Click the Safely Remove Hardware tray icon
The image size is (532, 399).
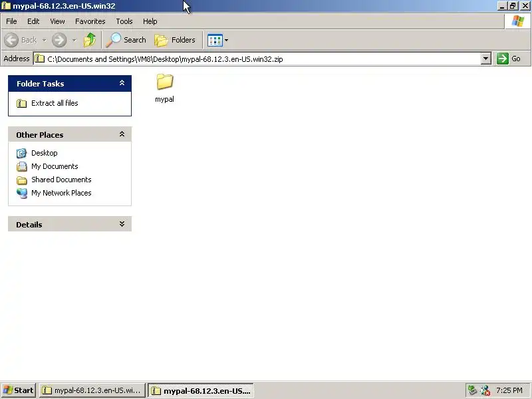pos(472,390)
